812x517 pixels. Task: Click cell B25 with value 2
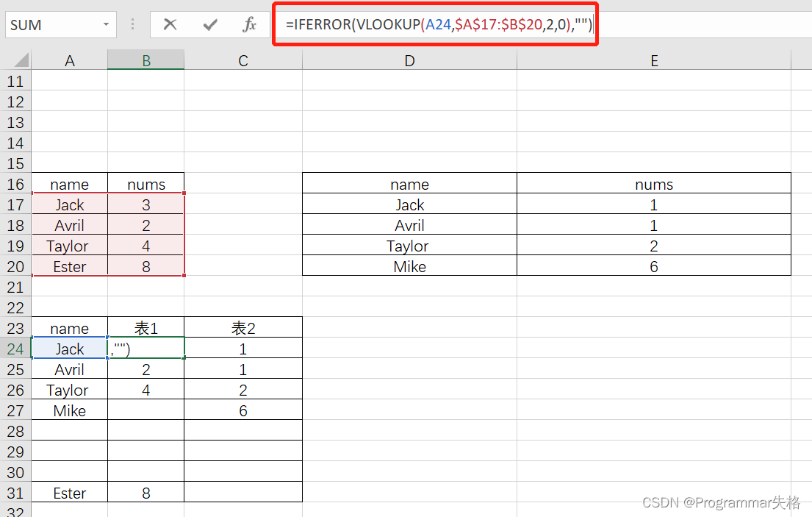[146, 369]
